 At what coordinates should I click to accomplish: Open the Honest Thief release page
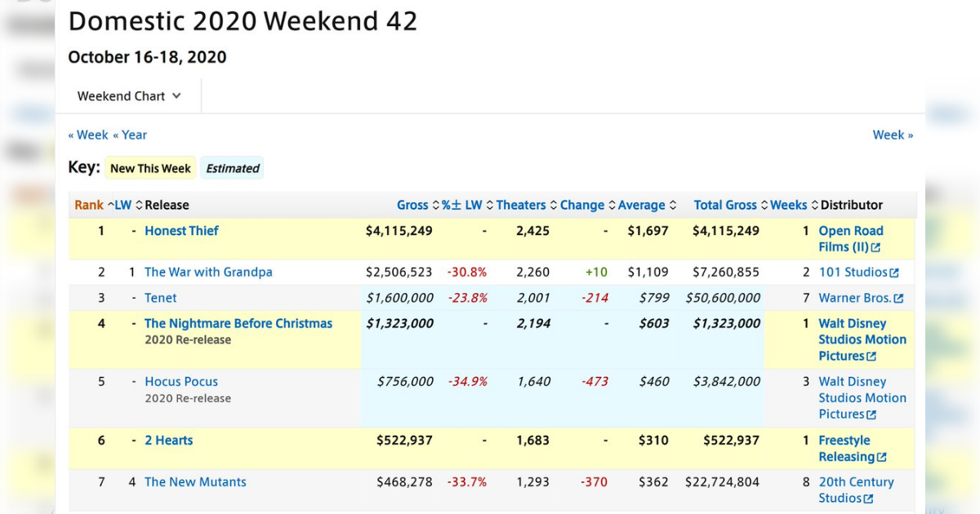[181, 231]
